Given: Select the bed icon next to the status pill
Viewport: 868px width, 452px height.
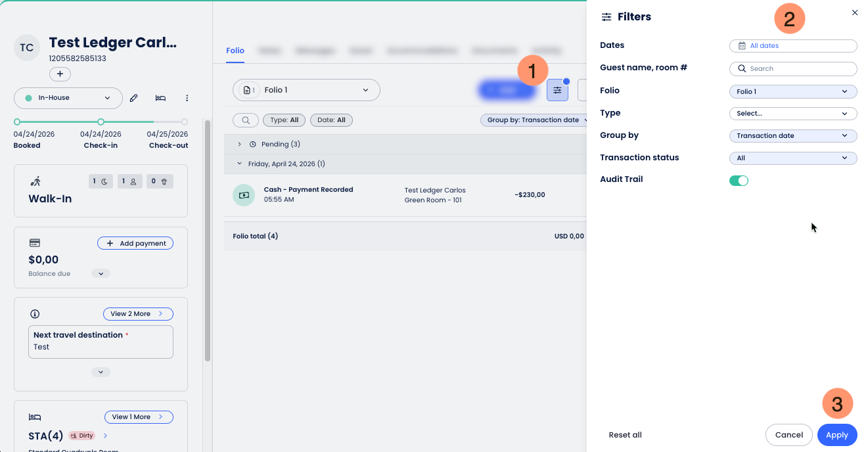Looking at the screenshot, I should [160, 97].
